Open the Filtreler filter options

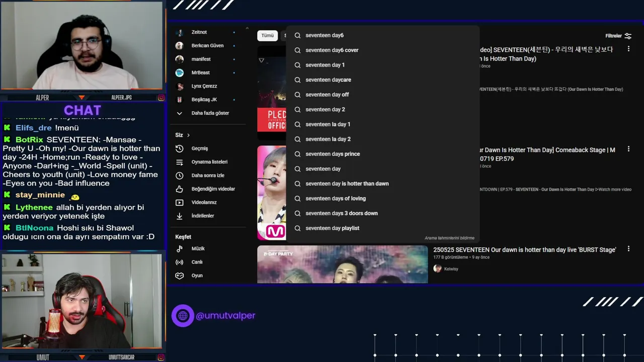618,36
